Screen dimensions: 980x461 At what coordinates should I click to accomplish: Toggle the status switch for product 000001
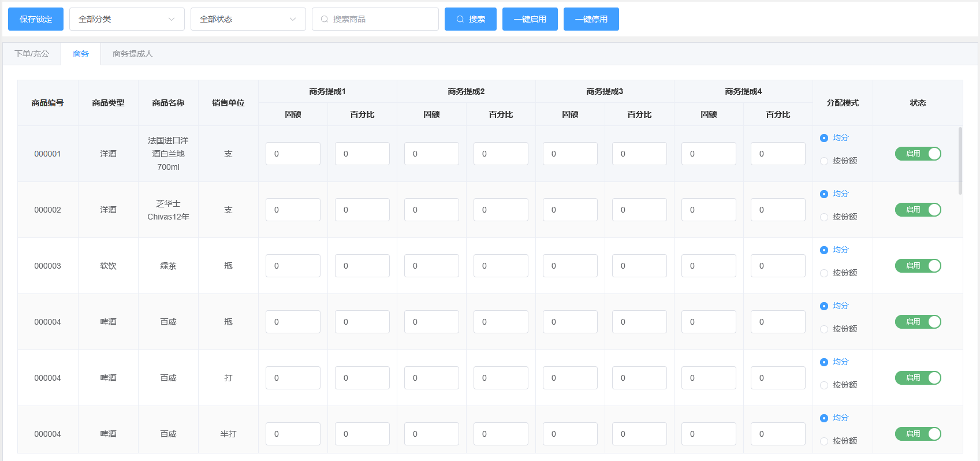(918, 154)
